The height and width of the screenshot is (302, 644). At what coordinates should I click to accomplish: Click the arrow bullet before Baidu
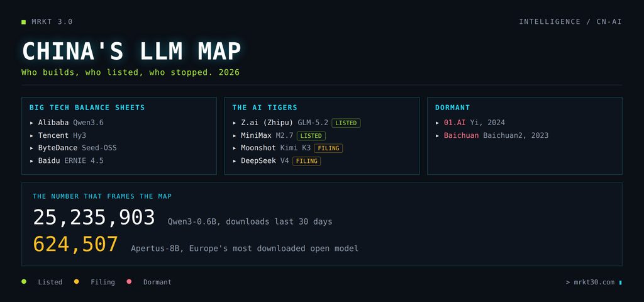click(x=31, y=160)
